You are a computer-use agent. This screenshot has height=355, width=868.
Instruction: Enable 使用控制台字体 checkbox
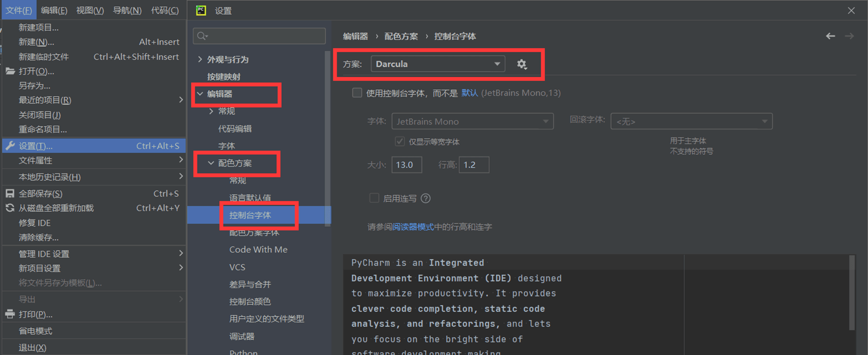357,93
